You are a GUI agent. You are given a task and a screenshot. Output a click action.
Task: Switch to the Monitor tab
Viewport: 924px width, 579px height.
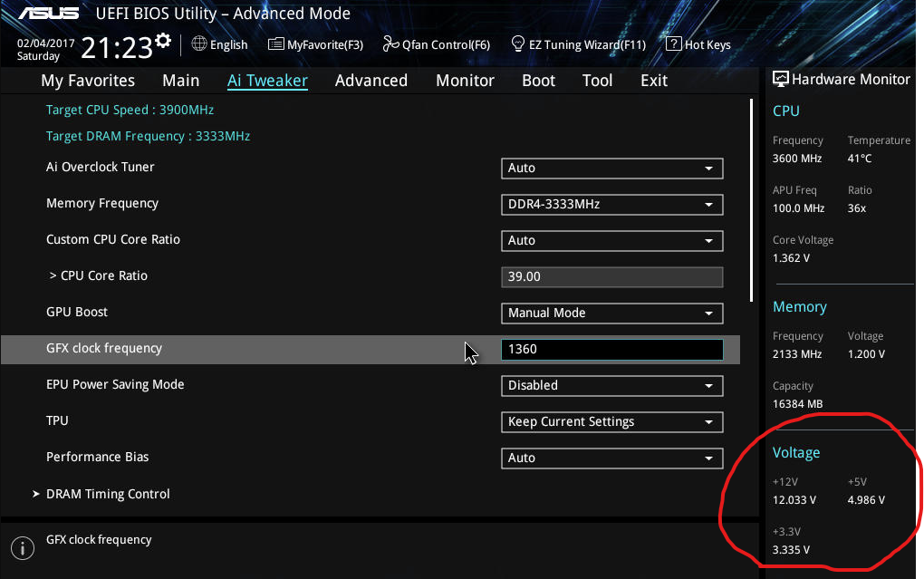click(x=465, y=81)
